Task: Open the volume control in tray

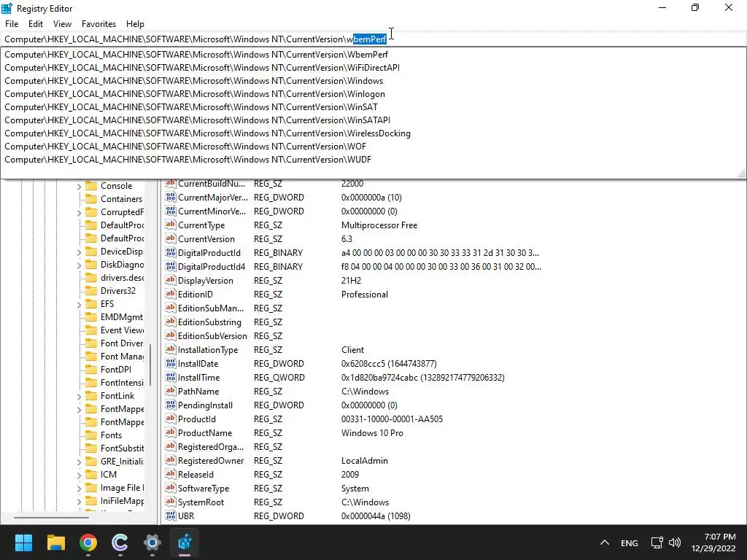Action: 675,542
